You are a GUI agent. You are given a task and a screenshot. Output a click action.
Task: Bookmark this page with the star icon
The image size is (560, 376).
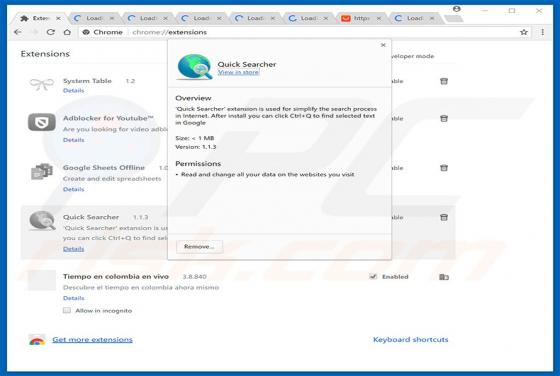[x=524, y=32]
